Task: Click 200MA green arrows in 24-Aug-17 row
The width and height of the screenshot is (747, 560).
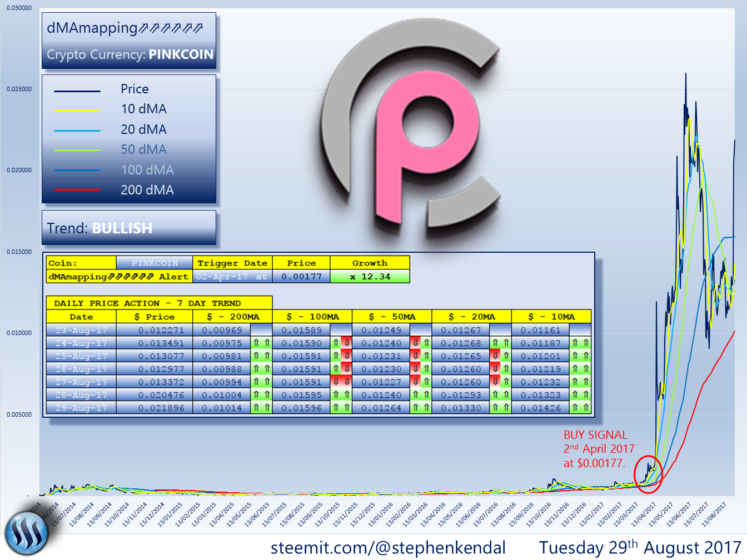Action: (261, 343)
